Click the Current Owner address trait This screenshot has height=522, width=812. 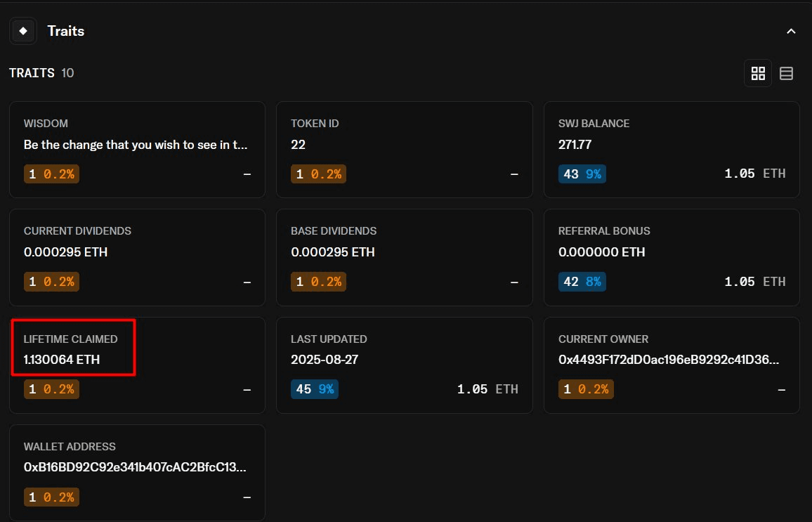click(x=672, y=365)
